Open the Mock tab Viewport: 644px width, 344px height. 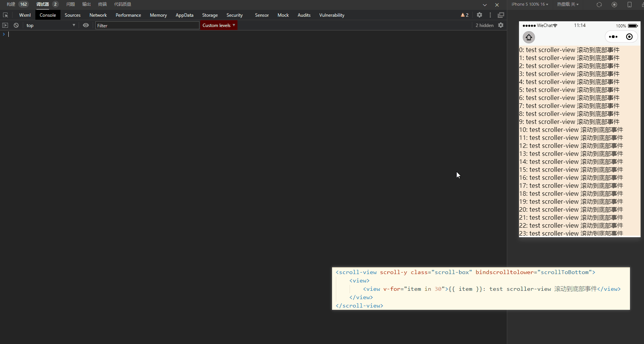pyautogui.click(x=283, y=15)
